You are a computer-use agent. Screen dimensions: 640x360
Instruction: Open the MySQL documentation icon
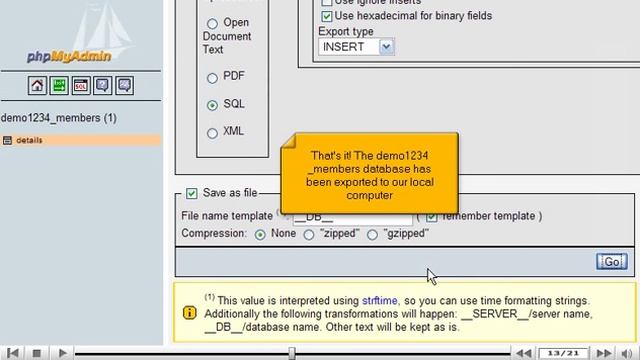[124, 85]
